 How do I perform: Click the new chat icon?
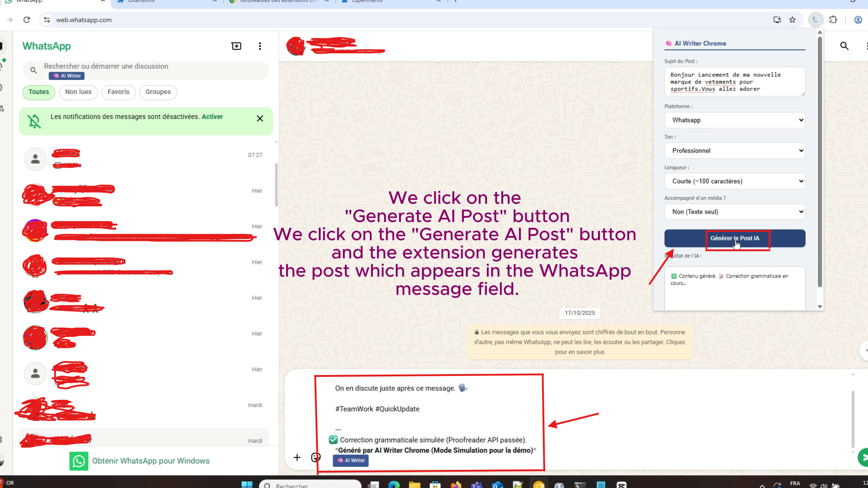click(236, 46)
